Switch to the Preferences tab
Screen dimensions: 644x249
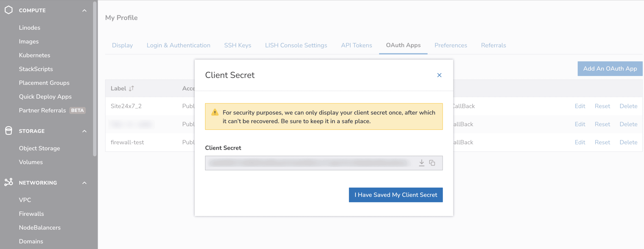pyautogui.click(x=451, y=45)
